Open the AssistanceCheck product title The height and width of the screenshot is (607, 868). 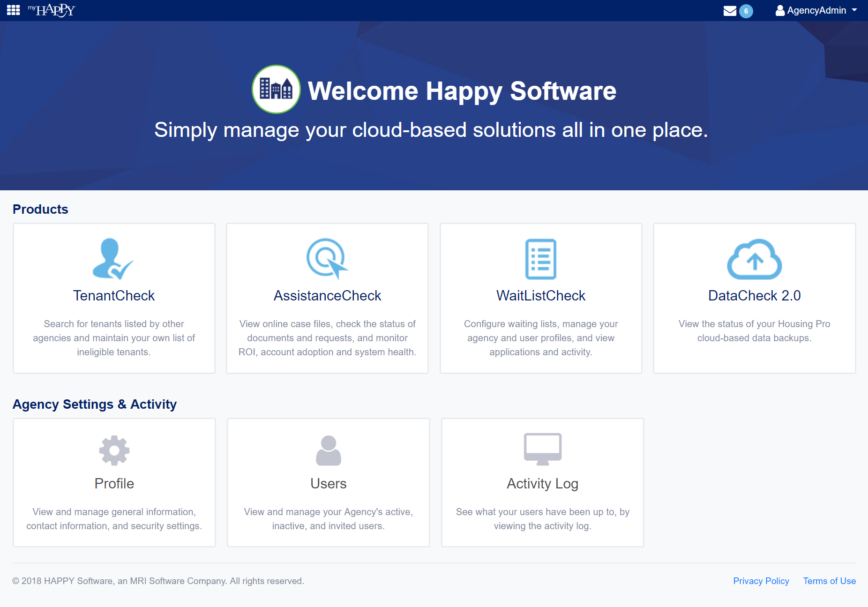(x=327, y=296)
